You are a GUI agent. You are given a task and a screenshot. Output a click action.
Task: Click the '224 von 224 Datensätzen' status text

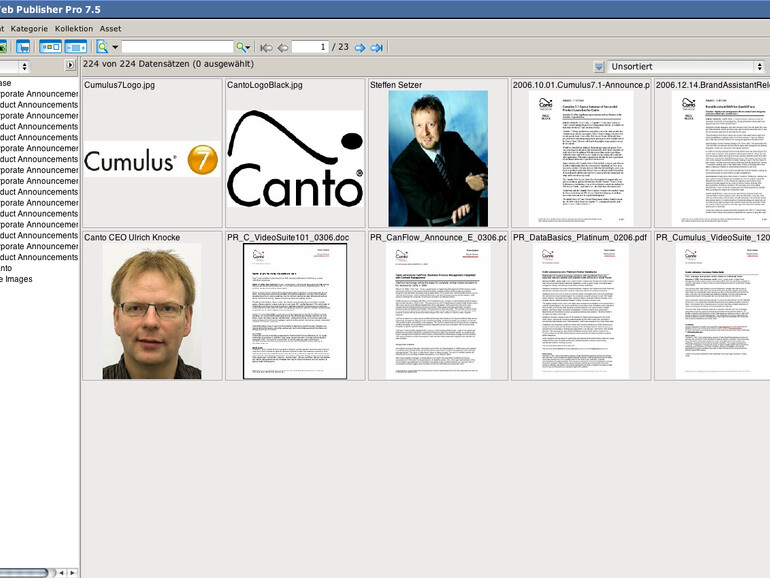(168, 64)
